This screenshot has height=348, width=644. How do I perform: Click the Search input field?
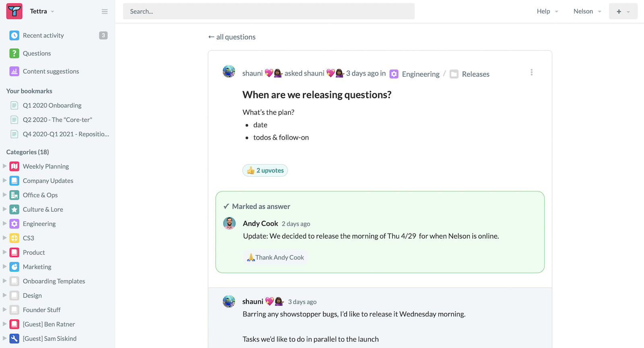(269, 11)
